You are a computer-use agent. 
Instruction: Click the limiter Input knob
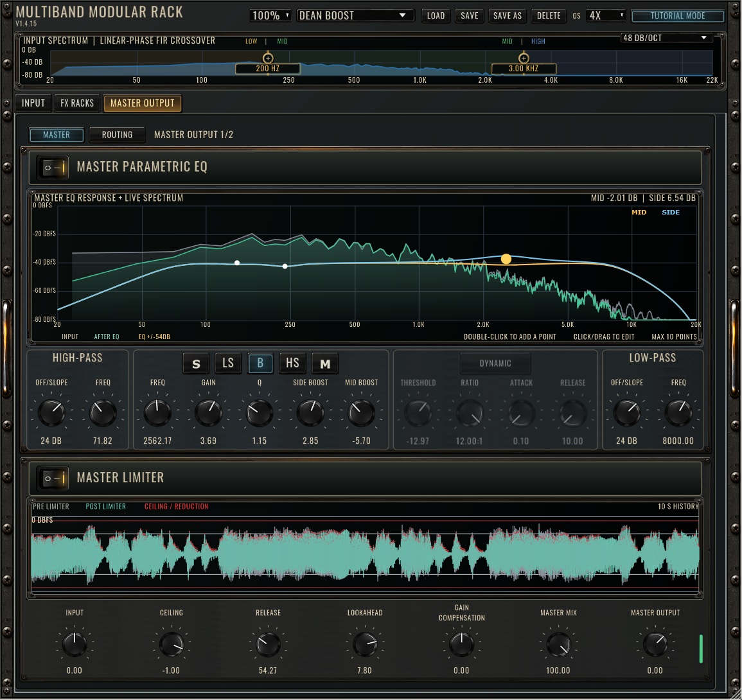coord(75,643)
